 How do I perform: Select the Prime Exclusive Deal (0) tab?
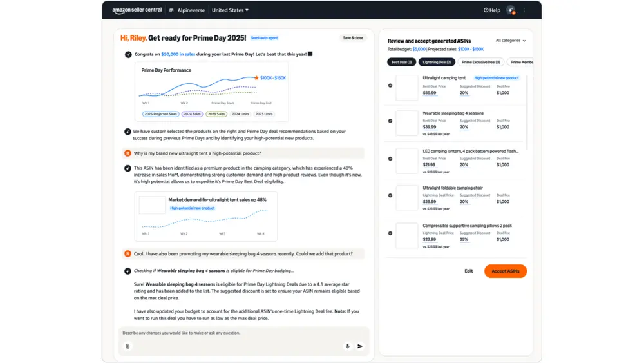click(481, 62)
